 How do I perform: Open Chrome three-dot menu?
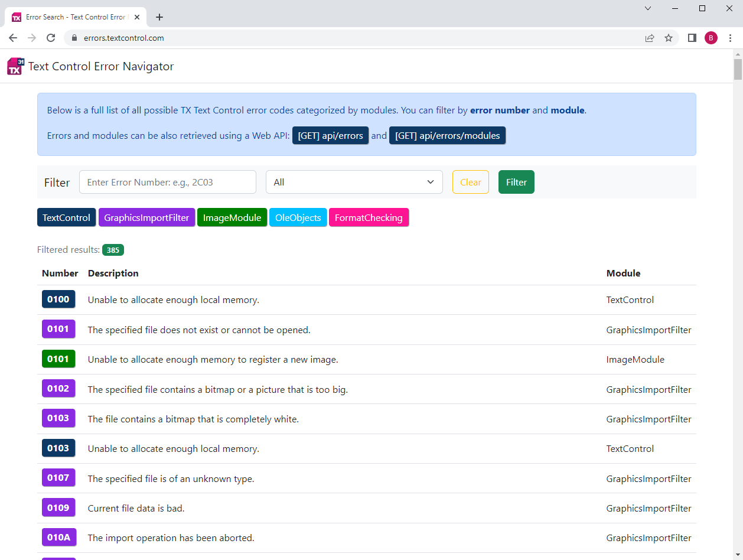731,38
